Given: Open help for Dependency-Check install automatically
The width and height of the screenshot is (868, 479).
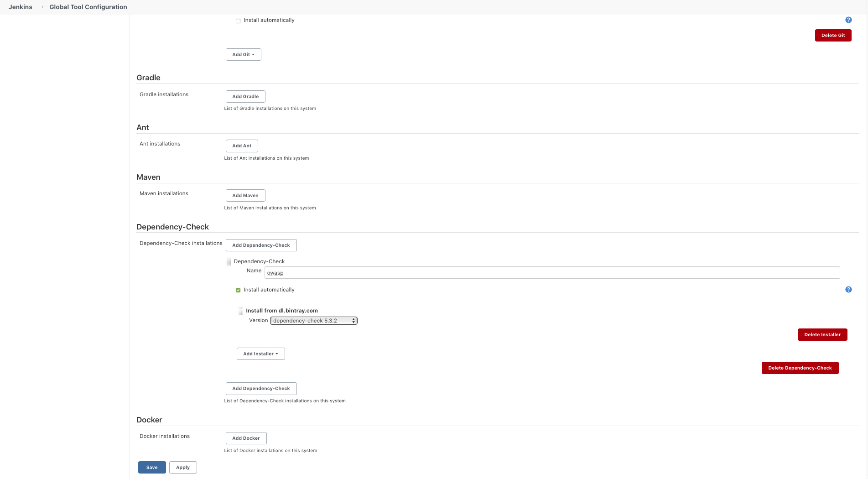Looking at the screenshot, I should 848,289.
